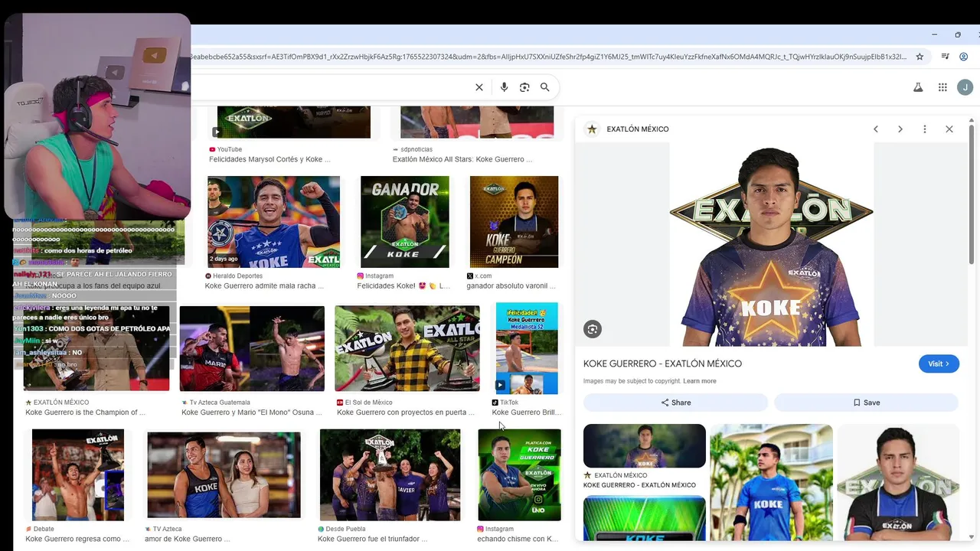The image size is (980, 551).
Task: Open 'ganador absoluto varonil' caption link
Action: click(511, 286)
